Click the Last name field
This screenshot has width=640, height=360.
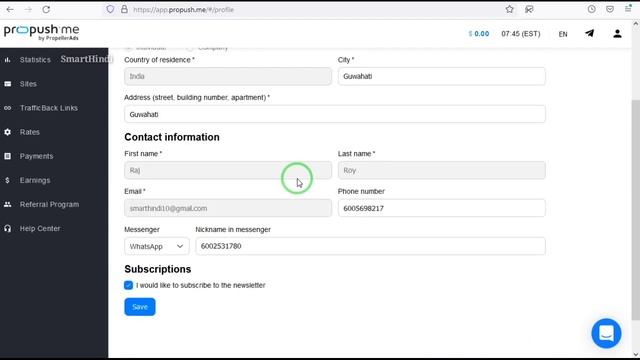442,170
